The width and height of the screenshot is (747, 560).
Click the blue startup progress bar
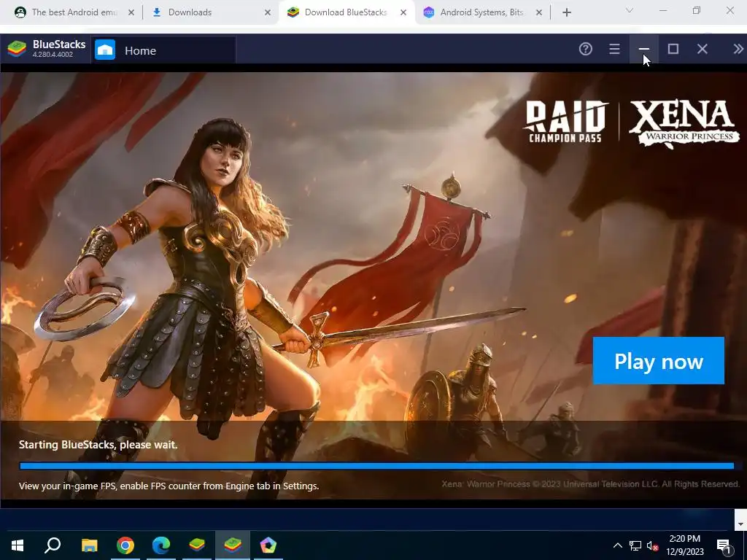(377, 466)
